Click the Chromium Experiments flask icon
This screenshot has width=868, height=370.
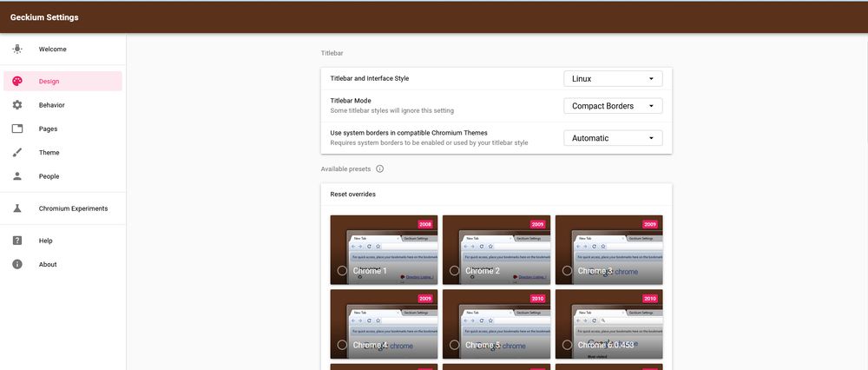point(17,208)
